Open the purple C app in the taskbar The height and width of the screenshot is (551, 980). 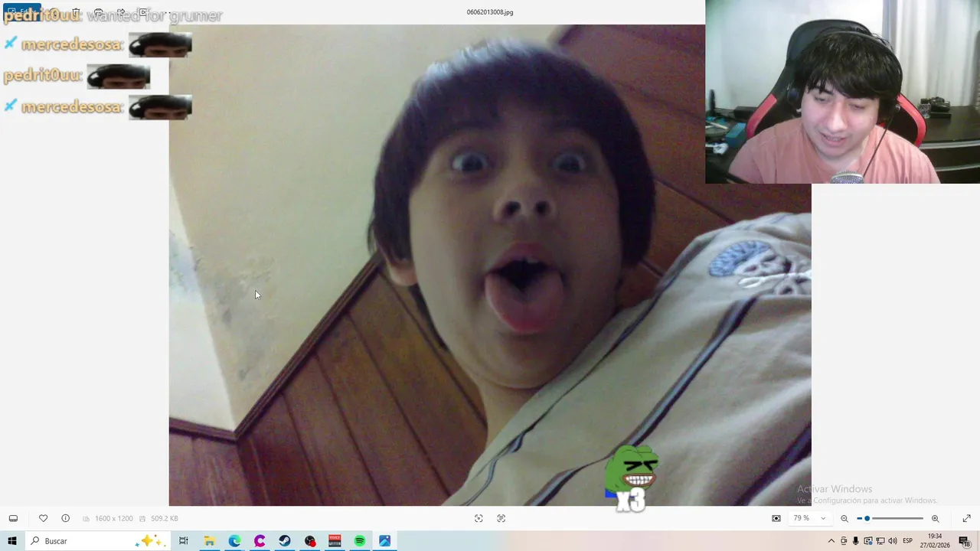(x=260, y=541)
